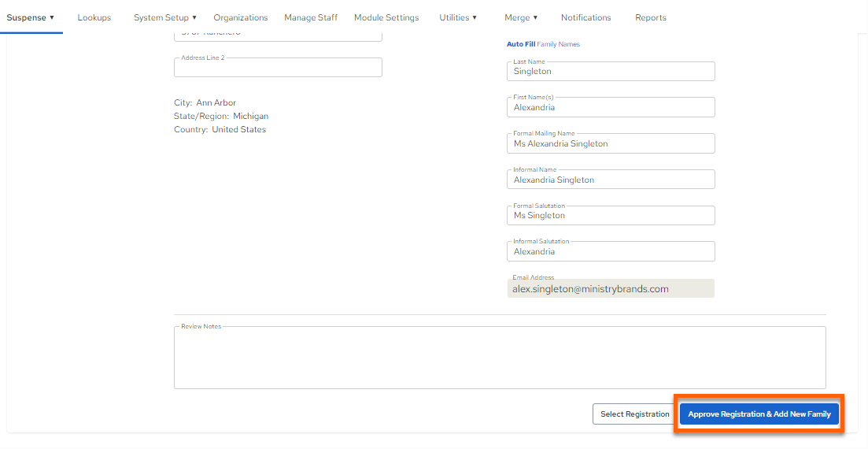Expand the Utilities dropdown
The height and width of the screenshot is (449, 868).
coord(458,18)
